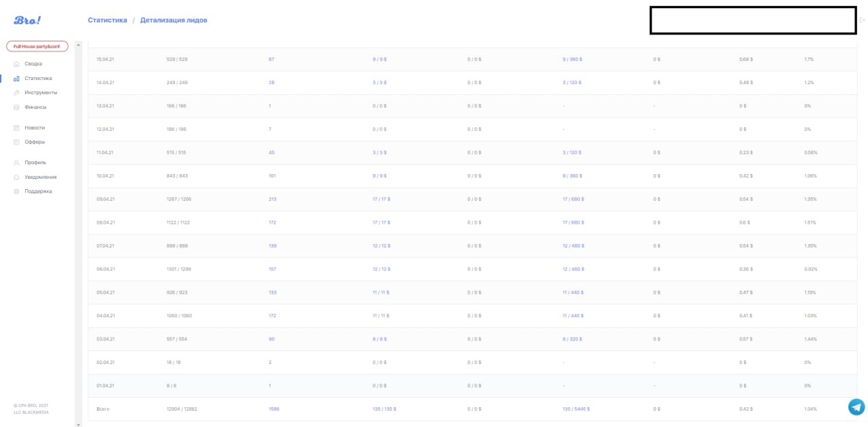Viewport: 868px width, 427px height.
Task: Click the 1.51% value for 08.04.21
Action: tap(810, 223)
